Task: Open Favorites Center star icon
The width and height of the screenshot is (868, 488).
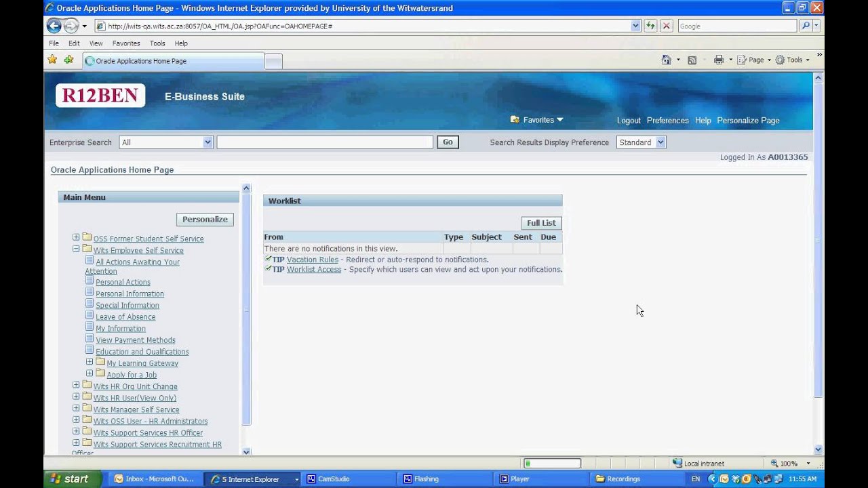Action: point(52,60)
